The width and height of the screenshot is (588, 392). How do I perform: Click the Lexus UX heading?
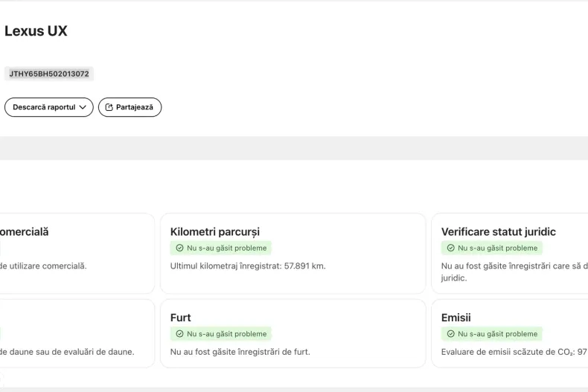(x=36, y=31)
